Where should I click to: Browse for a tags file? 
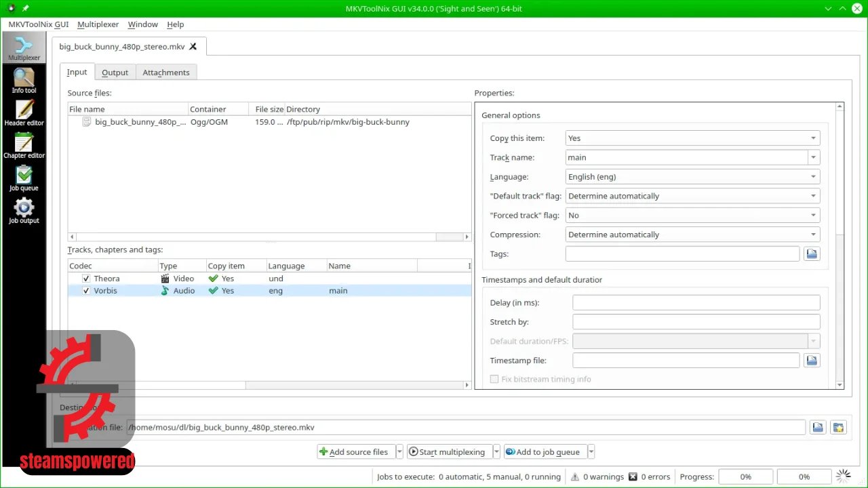tap(812, 254)
